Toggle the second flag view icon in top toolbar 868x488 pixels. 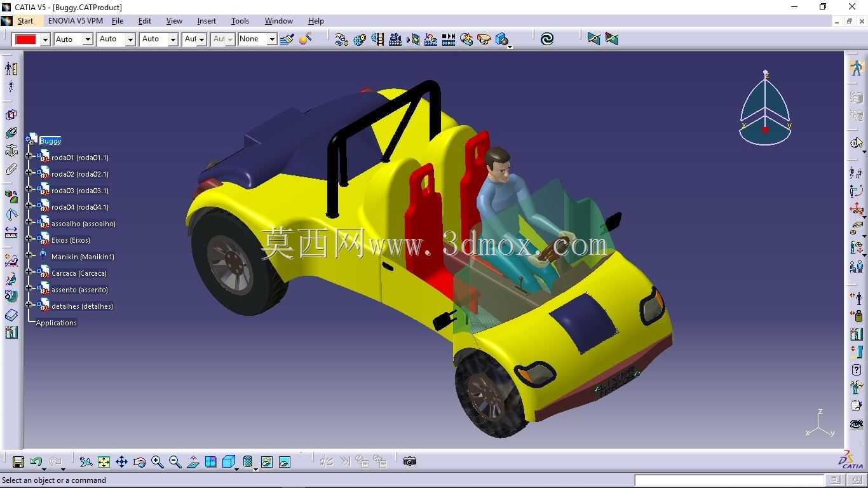[611, 39]
